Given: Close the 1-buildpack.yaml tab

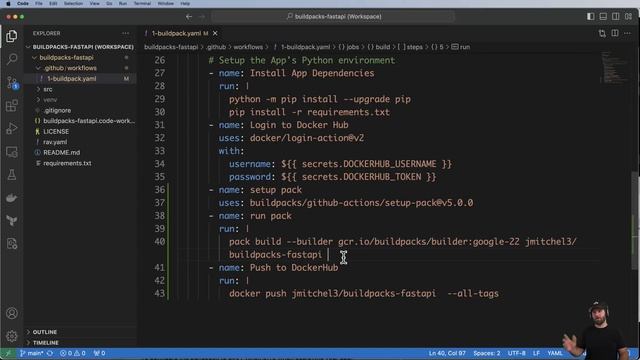Looking at the screenshot, I should click(x=215, y=33).
